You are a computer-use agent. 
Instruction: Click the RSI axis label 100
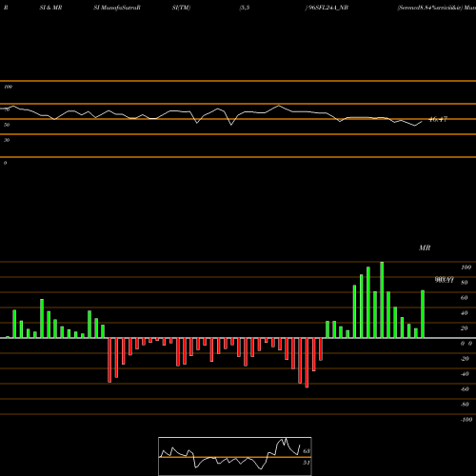pyautogui.click(x=8, y=87)
